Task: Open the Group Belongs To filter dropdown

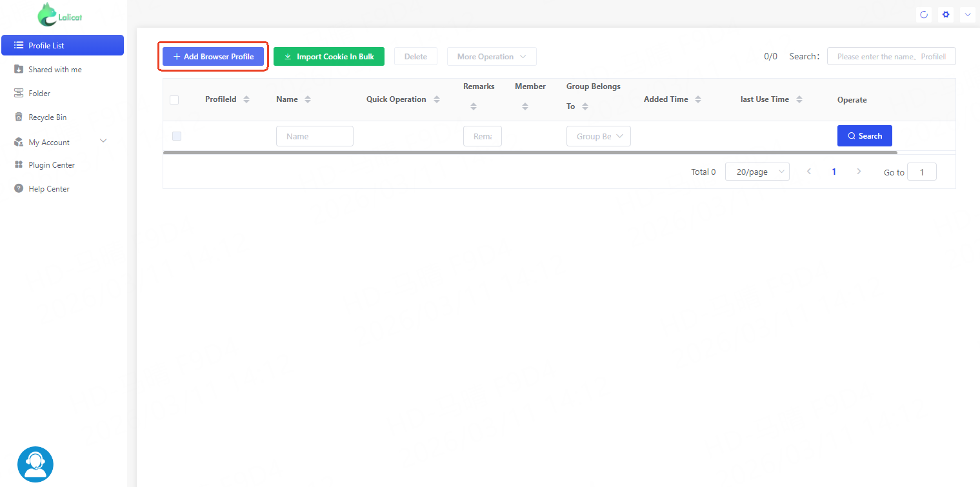Action: [x=598, y=136]
